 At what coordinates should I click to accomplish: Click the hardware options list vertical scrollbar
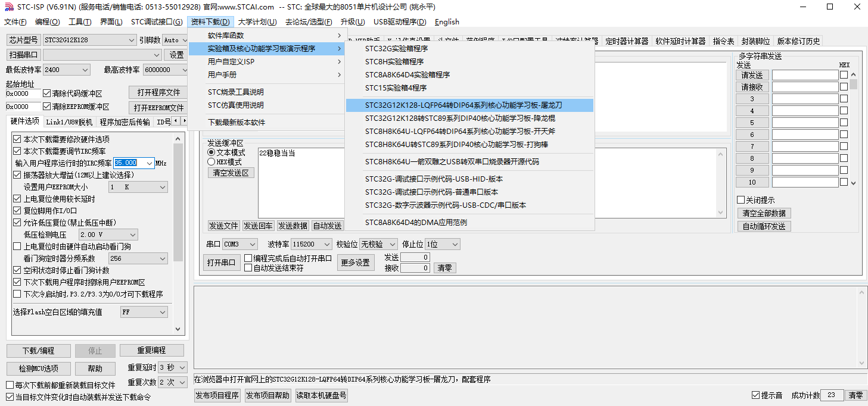pyautogui.click(x=179, y=233)
